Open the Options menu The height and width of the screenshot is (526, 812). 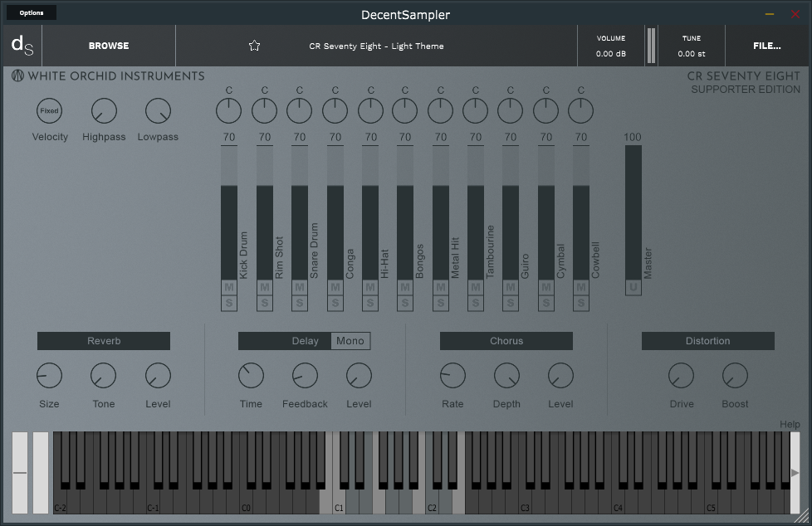pos(32,12)
